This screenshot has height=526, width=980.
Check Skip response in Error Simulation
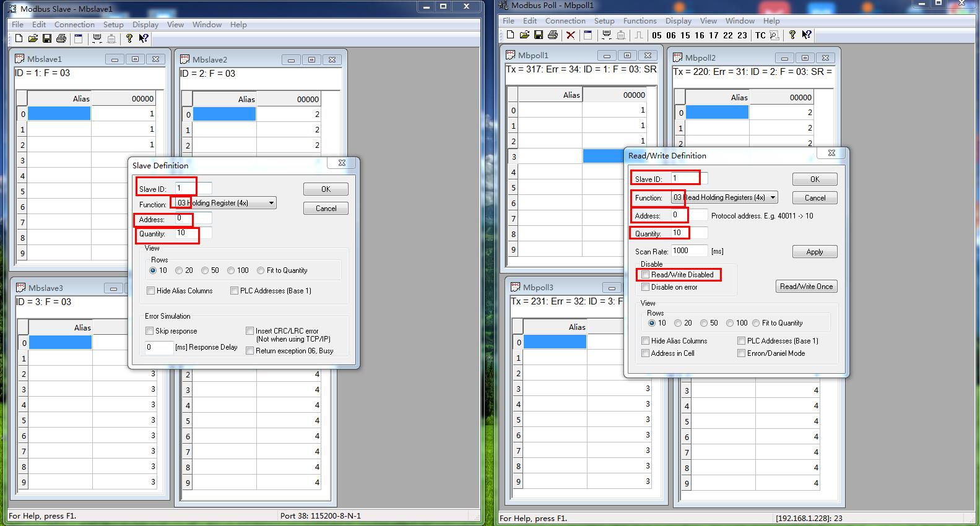tap(150, 331)
